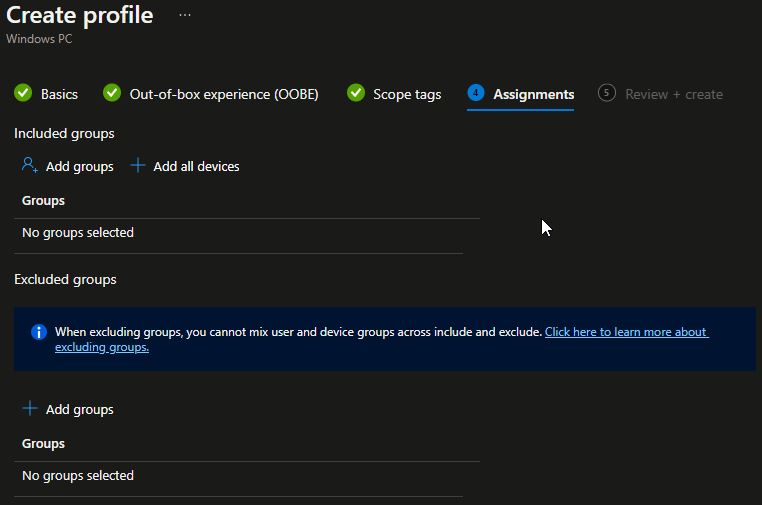Click the Create profile page title

point(80,15)
